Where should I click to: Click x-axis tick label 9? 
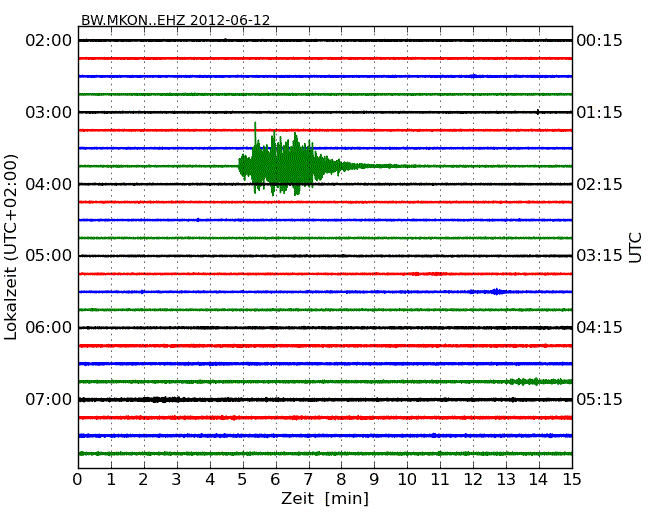click(374, 479)
